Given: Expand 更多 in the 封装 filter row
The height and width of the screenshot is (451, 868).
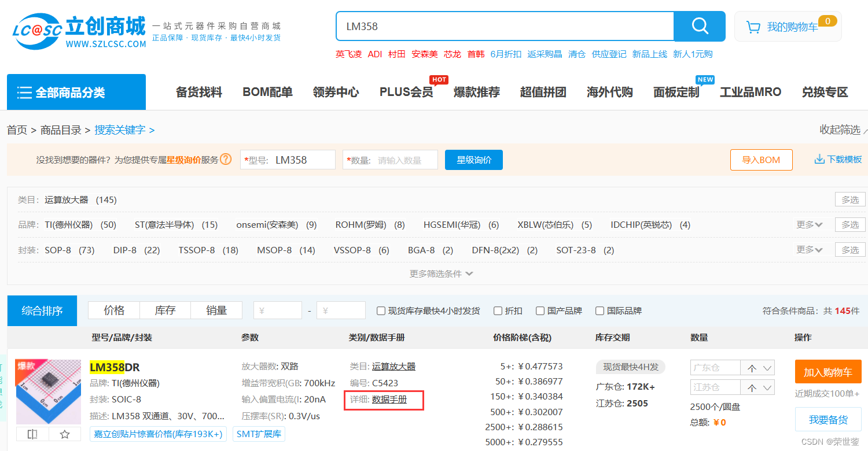Looking at the screenshot, I should [x=810, y=249].
